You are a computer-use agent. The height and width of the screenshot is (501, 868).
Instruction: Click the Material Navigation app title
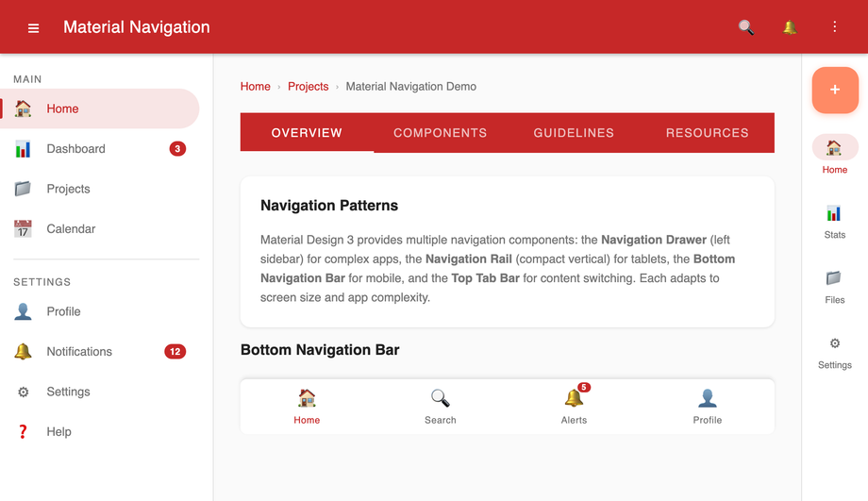coord(136,27)
